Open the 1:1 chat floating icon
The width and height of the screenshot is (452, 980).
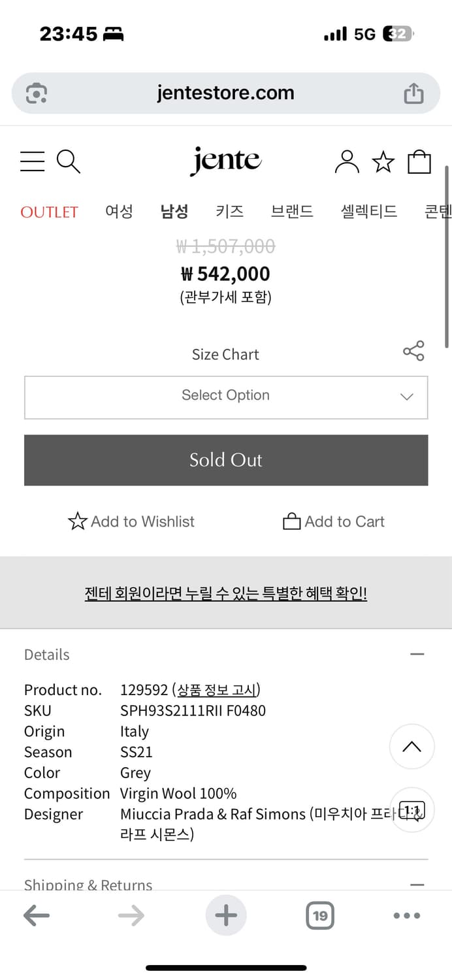pos(412,810)
